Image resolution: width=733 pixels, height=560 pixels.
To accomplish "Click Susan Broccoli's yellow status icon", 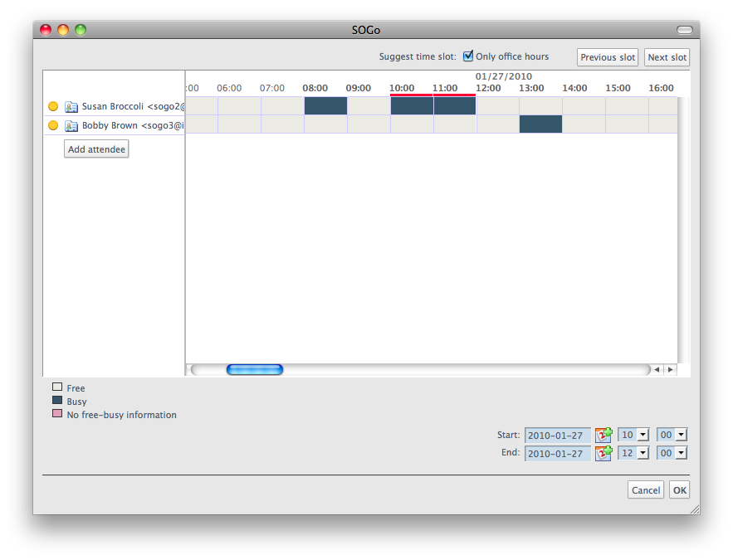I will [53, 106].
